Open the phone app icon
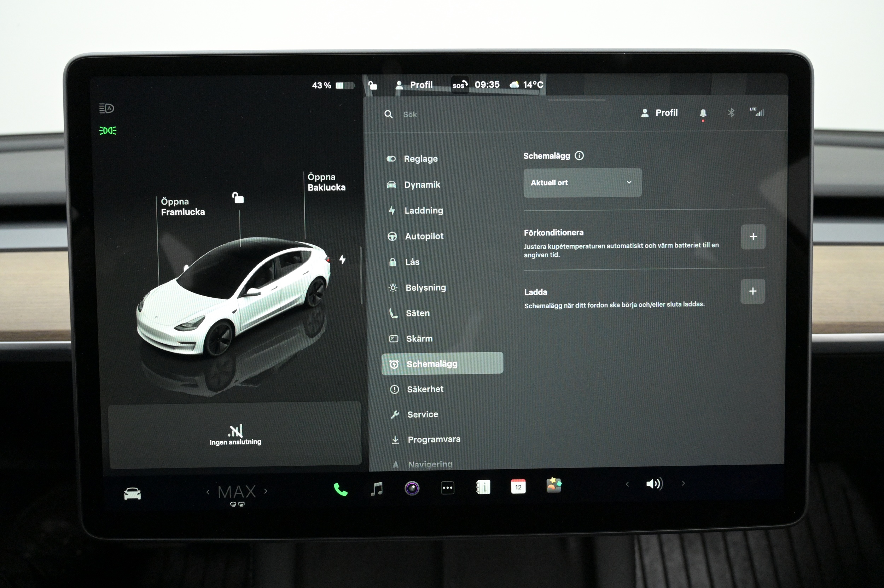The width and height of the screenshot is (884, 588). [x=340, y=489]
